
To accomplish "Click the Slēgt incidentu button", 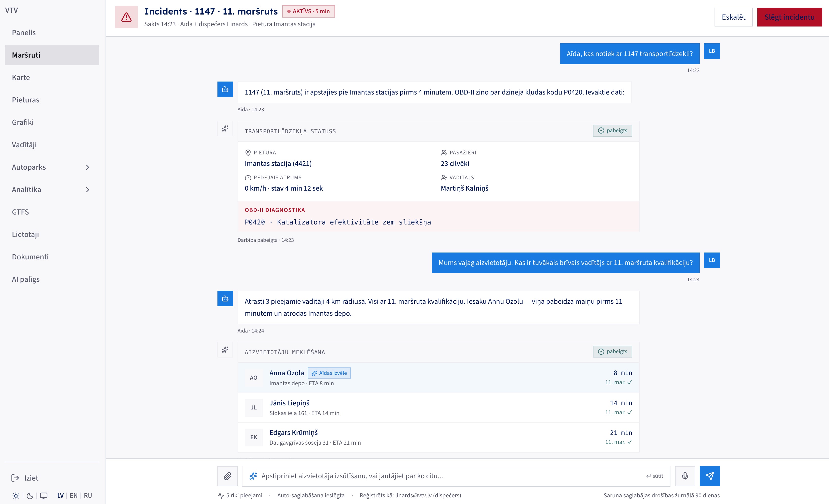I will [x=789, y=17].
